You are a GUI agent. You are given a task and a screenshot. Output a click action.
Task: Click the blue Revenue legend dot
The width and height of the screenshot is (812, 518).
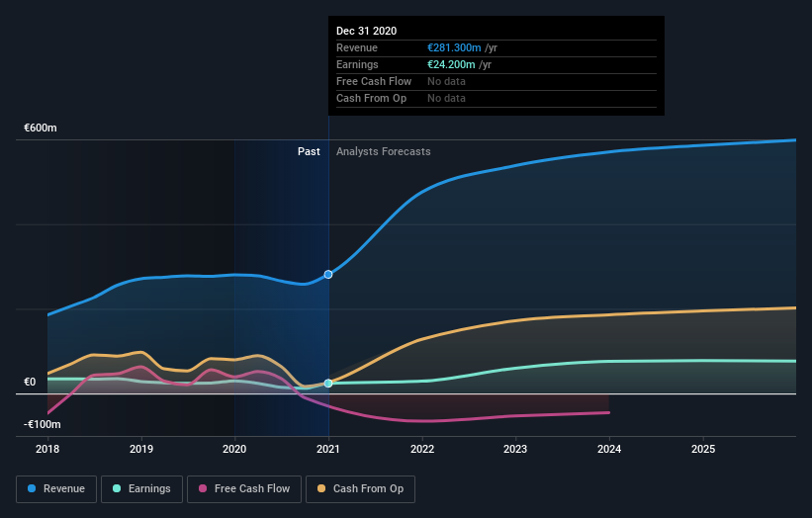32,488
